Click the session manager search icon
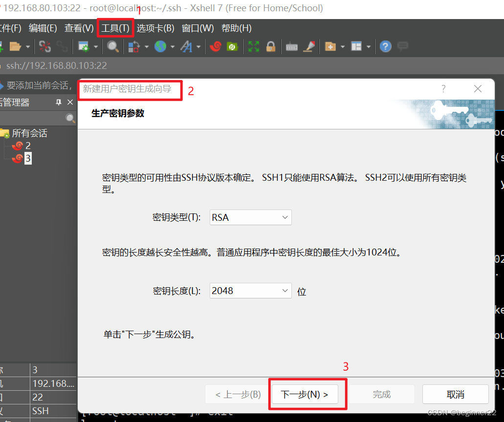Screen dimensions: 504x422 (70, 118)
